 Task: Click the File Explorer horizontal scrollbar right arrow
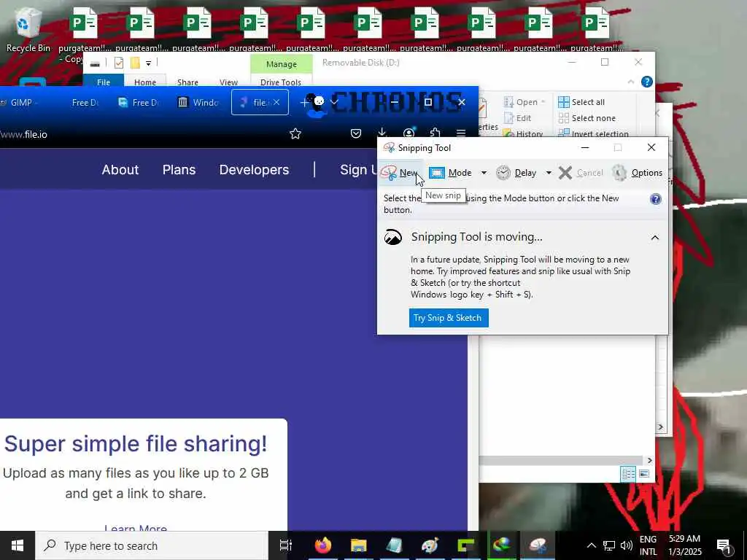(x=650, y=461)
